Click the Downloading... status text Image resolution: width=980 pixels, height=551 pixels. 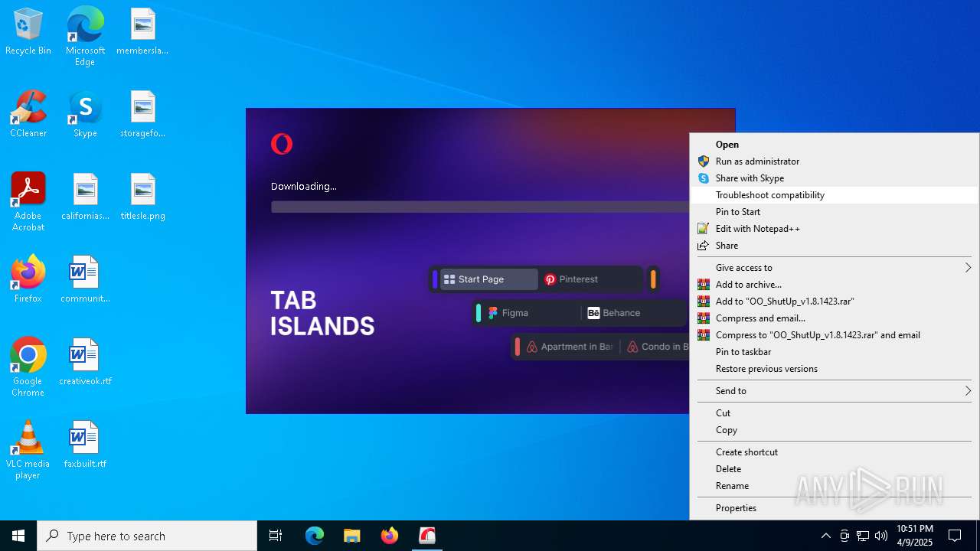click(304, 186)
